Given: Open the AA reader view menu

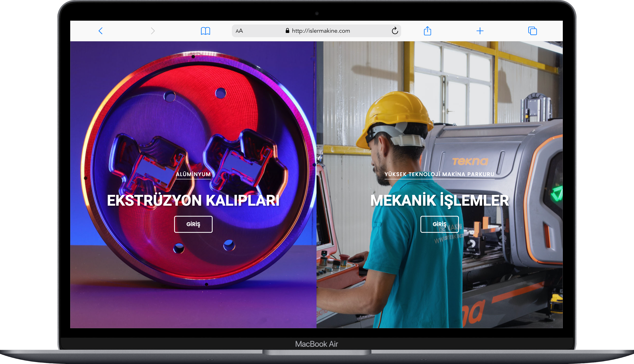Looking at the screenshot, I should coord(239,31).
